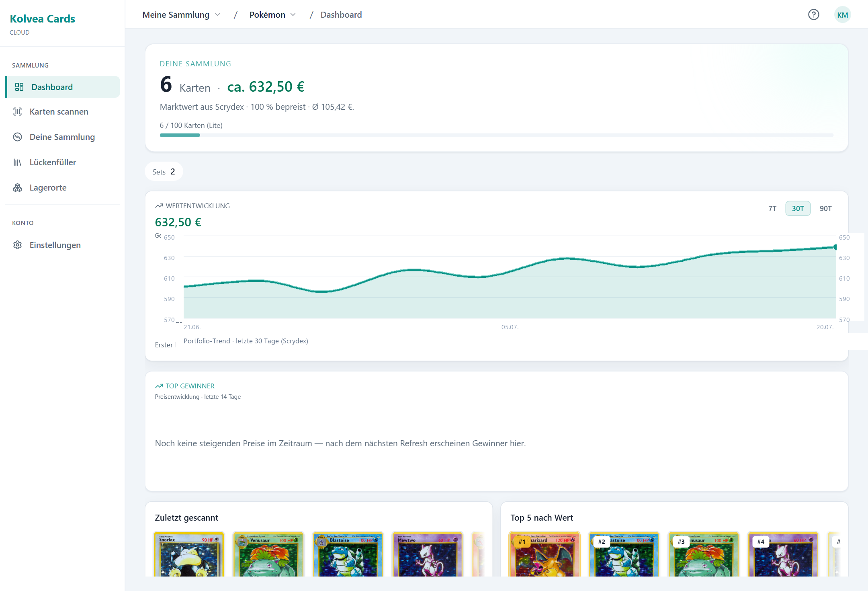The height and width of the screenshot is (591, 868).
Task: Click Preisentwicklung letzte 14 Tage subtitle
Action: point(198,397)
